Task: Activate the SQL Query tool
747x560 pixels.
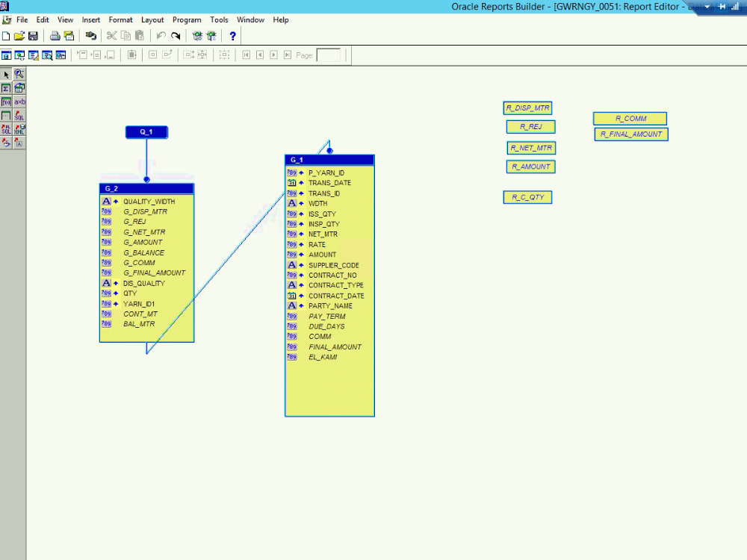Action: point(19,114)
